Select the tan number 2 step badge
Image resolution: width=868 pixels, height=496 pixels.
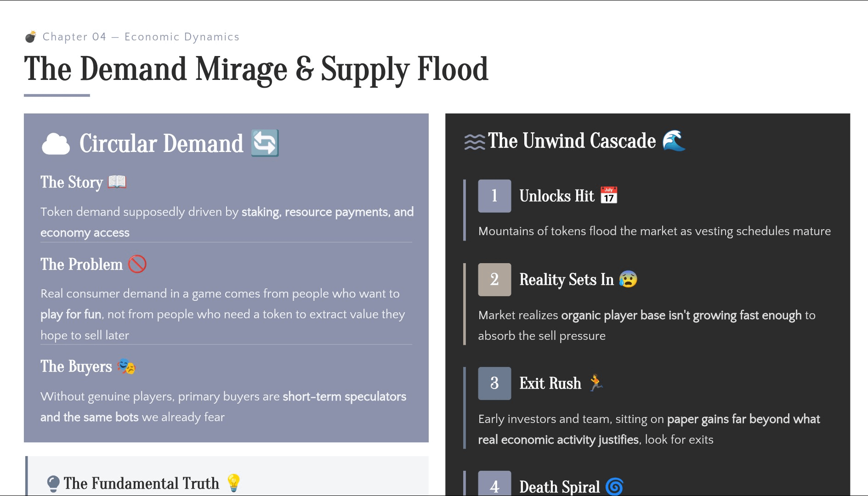click(494, 280)
